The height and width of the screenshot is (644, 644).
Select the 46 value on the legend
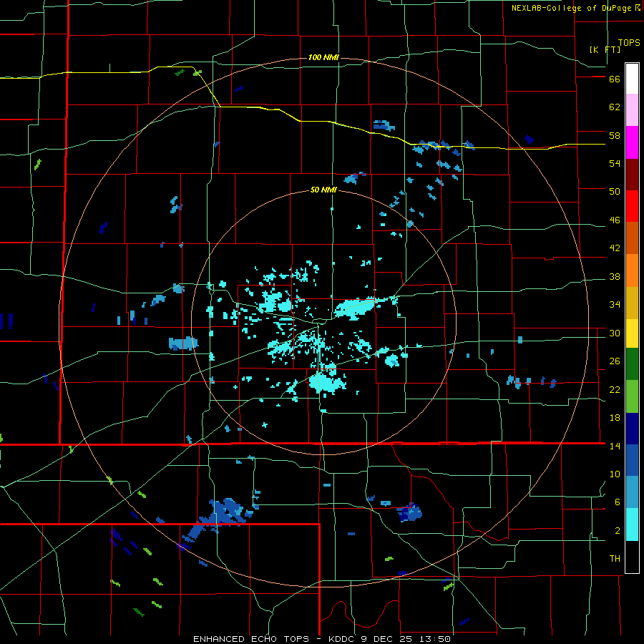point(615,220)
